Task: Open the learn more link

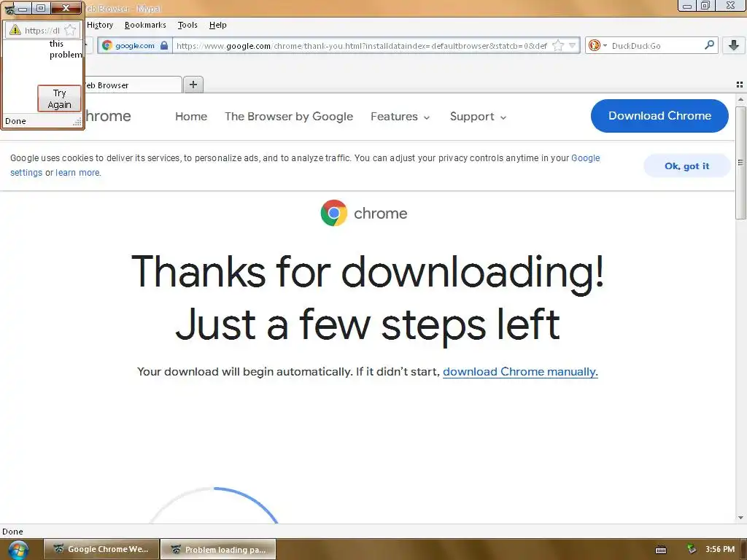Action: (x=77, y=172)
